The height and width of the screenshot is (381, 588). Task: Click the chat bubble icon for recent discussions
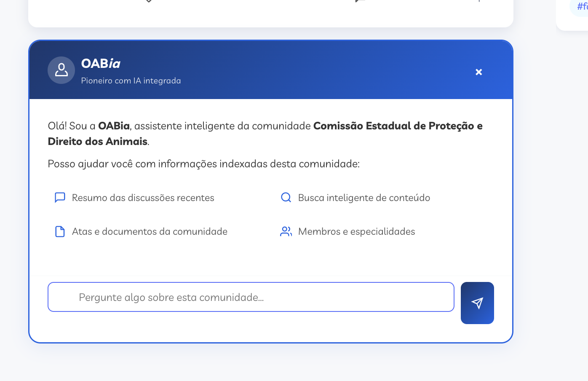(x=60, y=198)
